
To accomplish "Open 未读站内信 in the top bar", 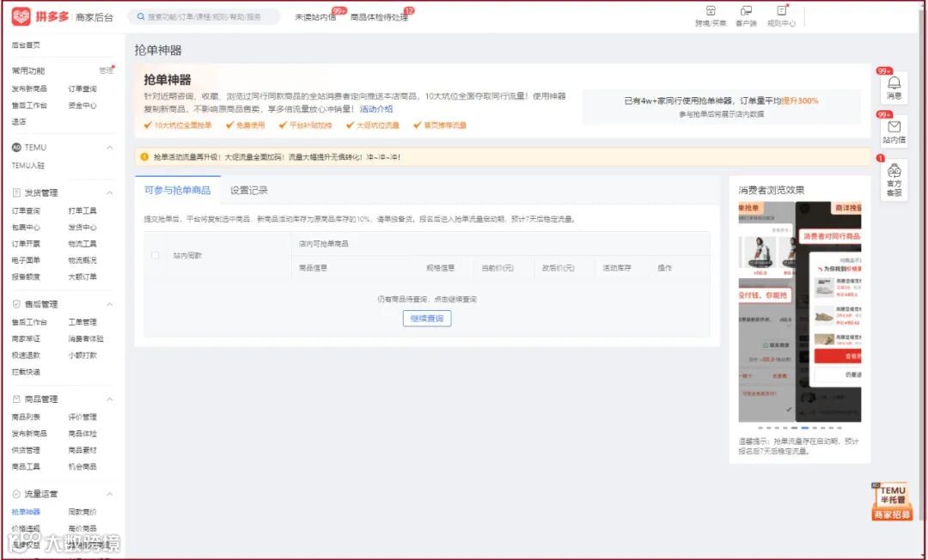I will tap(314, 17).
